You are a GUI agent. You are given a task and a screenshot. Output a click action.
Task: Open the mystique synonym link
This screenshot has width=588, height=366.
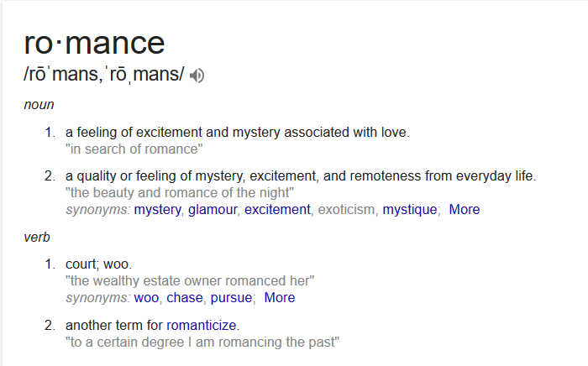pyautogui.click(x=410, y=209)
